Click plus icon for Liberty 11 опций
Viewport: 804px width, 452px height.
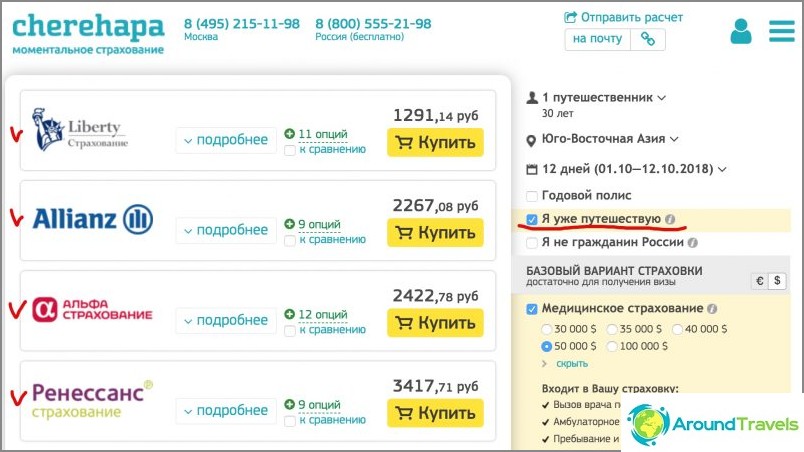290,134
